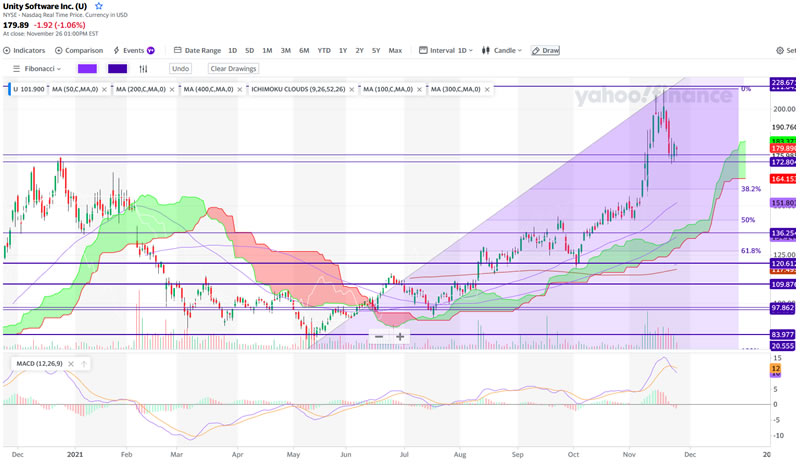800x467 pixels.
Task: Click the 97.862 price level label
Action: click(x=783, y=308)
